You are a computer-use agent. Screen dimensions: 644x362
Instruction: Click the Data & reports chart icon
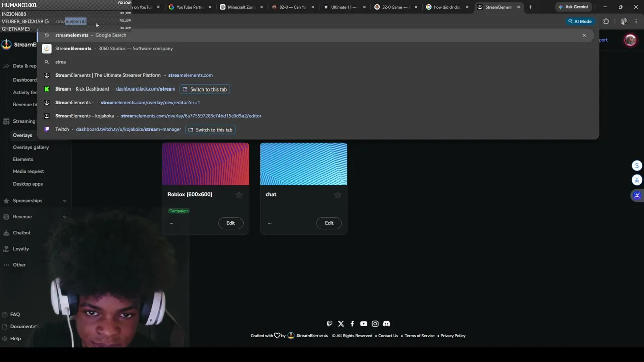(6, 66)
